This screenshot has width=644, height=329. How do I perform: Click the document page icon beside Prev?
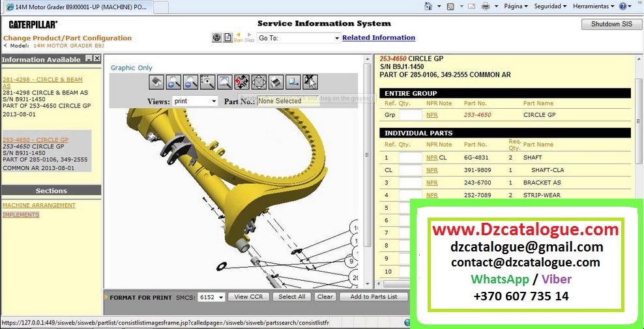pos(228,38)
